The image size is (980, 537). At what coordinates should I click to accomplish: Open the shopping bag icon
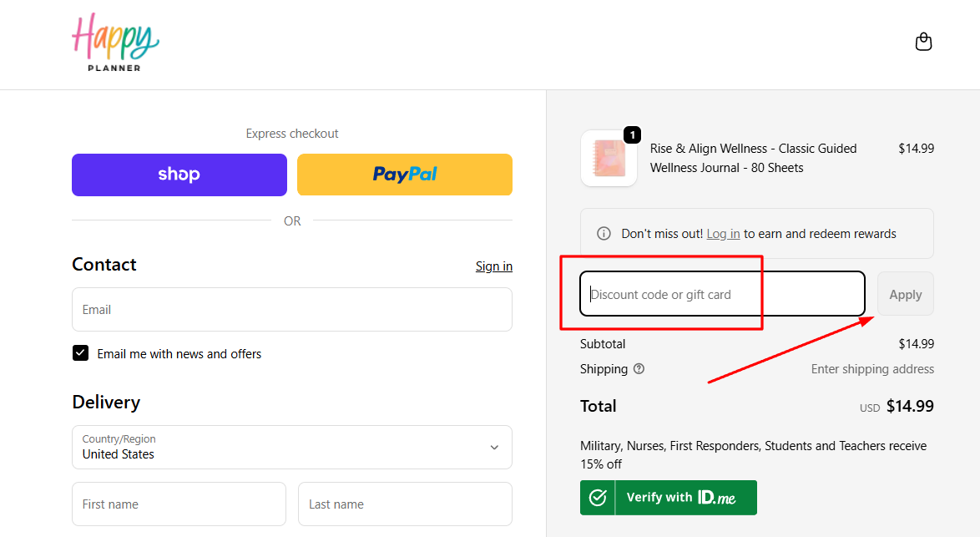tap(923, 41)
